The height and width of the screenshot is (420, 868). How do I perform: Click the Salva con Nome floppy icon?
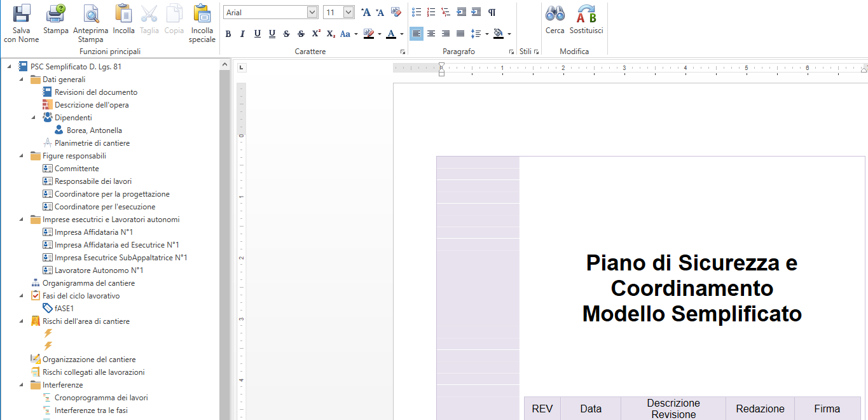point(22,13)
